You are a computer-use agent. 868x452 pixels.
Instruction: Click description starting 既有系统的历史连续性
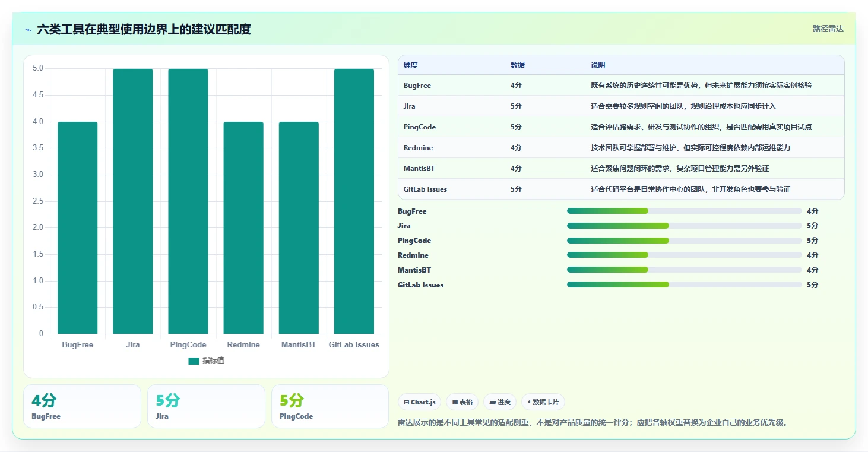tap(701, 86)
